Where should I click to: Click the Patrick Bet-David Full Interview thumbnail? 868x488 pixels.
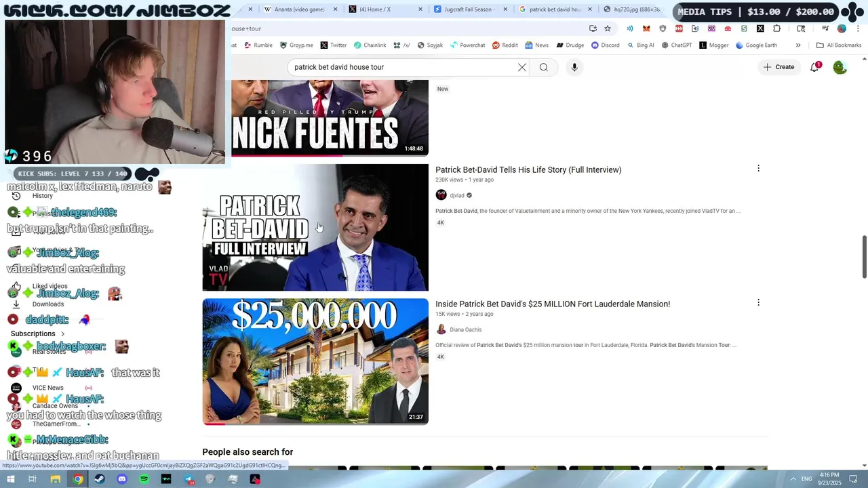315,228
